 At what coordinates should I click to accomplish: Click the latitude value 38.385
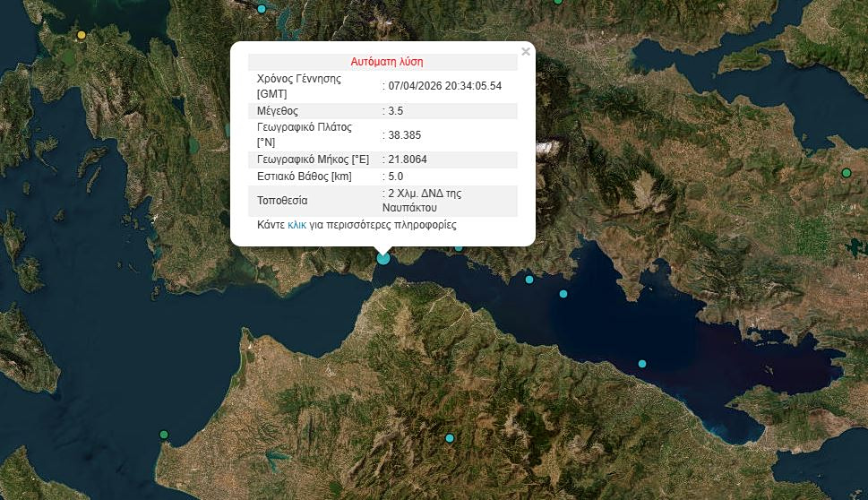coord(404,135)
